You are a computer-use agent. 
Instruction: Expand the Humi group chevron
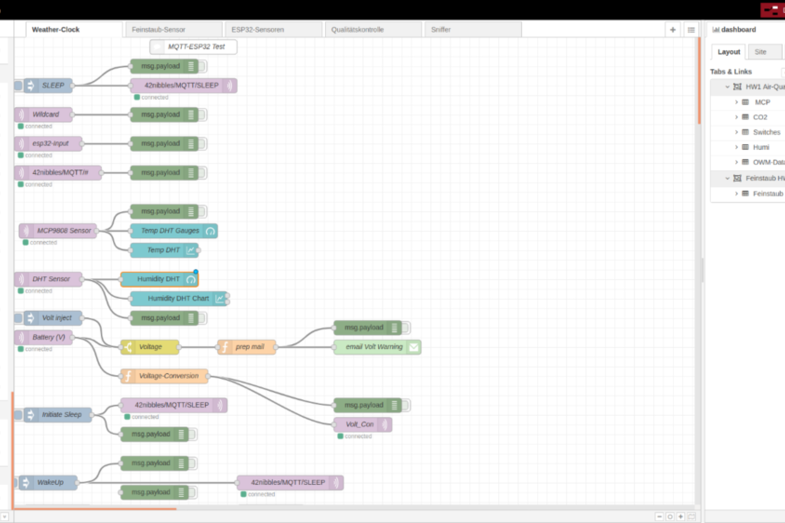(x=736, y=147)
